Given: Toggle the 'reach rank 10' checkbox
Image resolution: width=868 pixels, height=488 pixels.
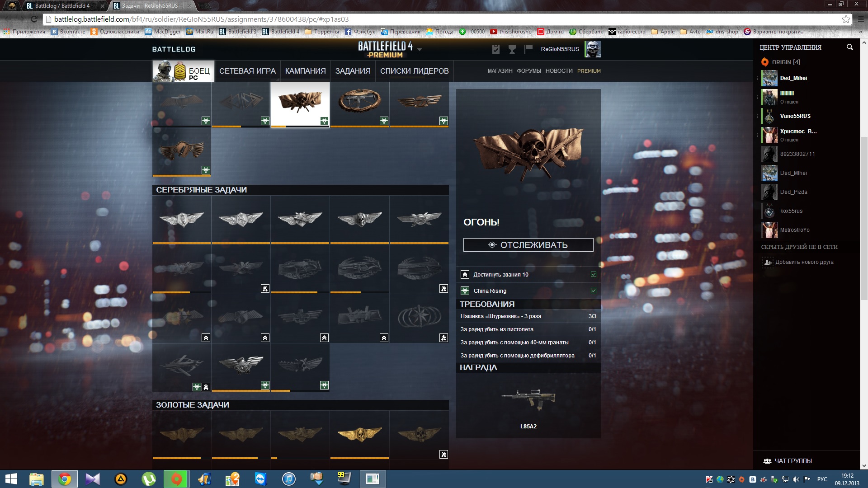Looking at the screenshot, I should [x=594, y=274].
